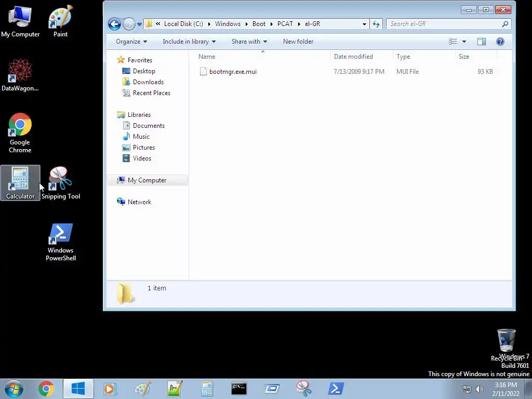Open Notepad++ taskbar icon

click(x=175, y=389)
